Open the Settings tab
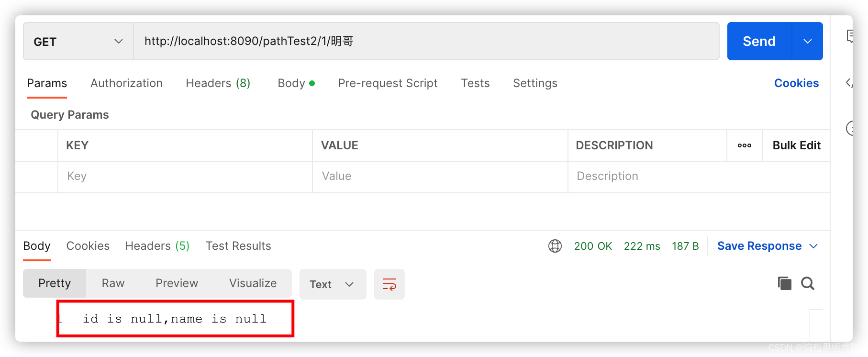 coord(535,83)
